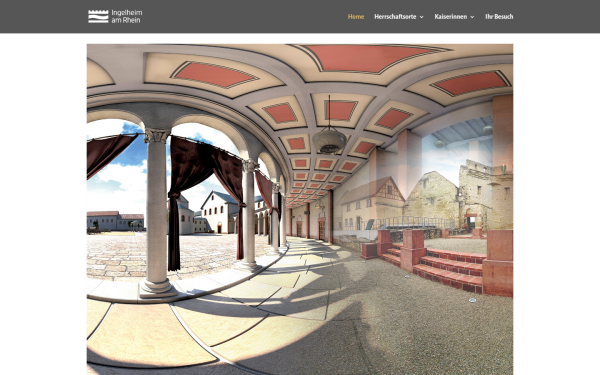Viewport: 600px width, 375px height.
Task: Open the Ihr Besuch page
Action: pos(499,16)
